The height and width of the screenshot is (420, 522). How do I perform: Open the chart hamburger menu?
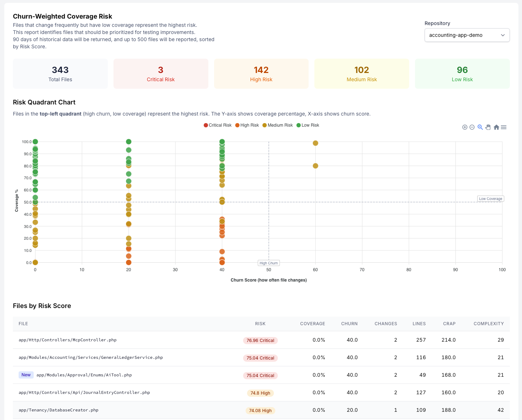point(504,127)
